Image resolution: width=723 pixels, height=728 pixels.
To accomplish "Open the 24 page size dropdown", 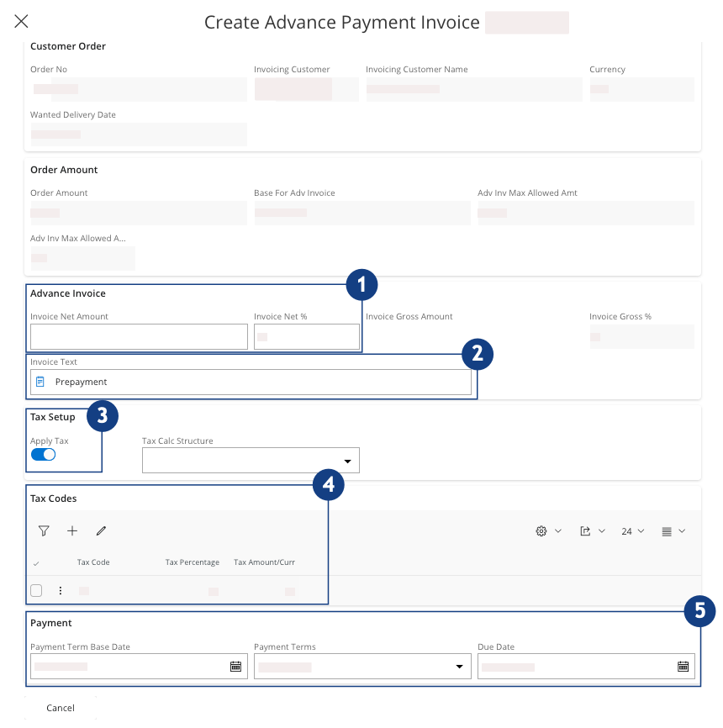I will 632,531.
